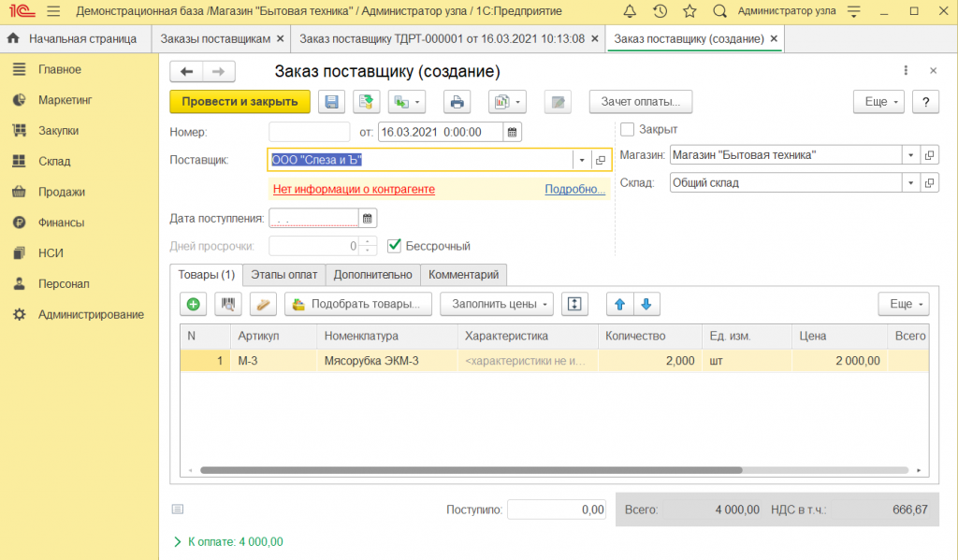This screenshot has height=560, width=958.
Task: Open the Закупки section in the sidebar
Action: (58, 131)
